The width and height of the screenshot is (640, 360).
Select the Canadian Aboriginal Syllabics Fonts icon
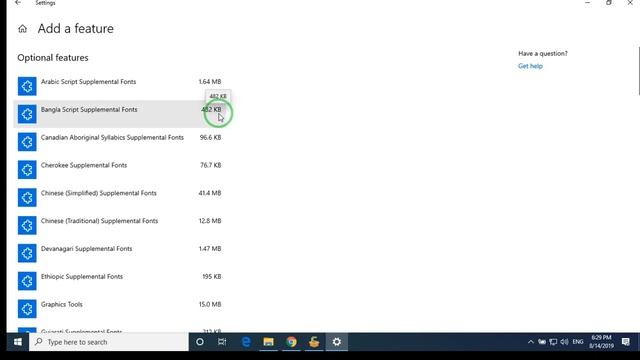(x=27, y=142)
